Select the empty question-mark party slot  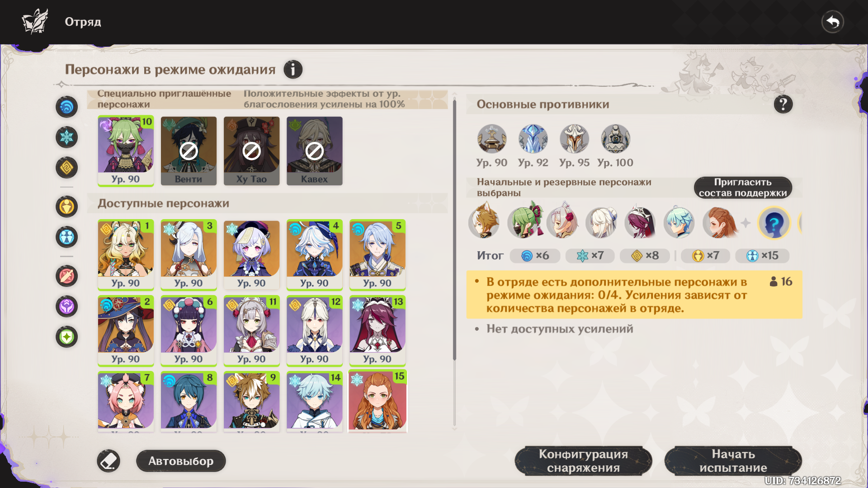pos(774,223)
